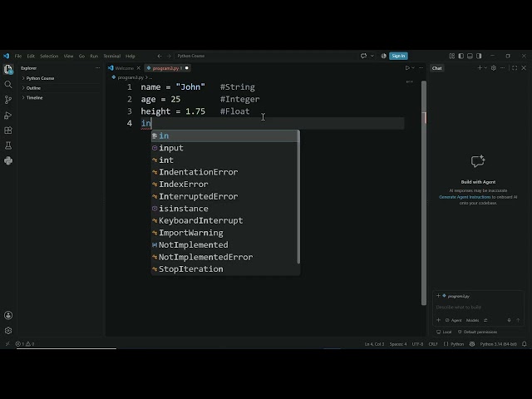The image size is (532, 399).
Task: Click the VS Code logo in title bar
Action: coord(6,56)
